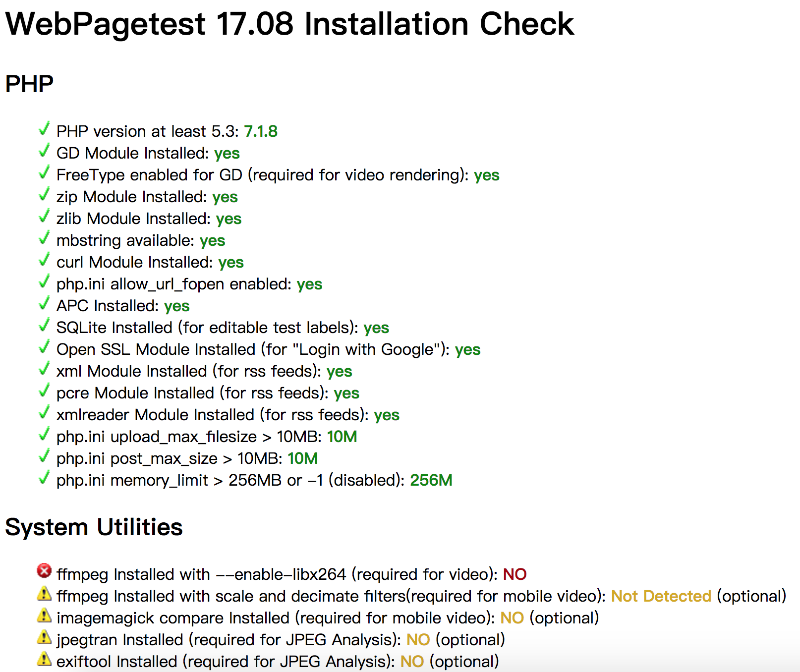Click the System Utilities section heading

[x=94, y=527]
